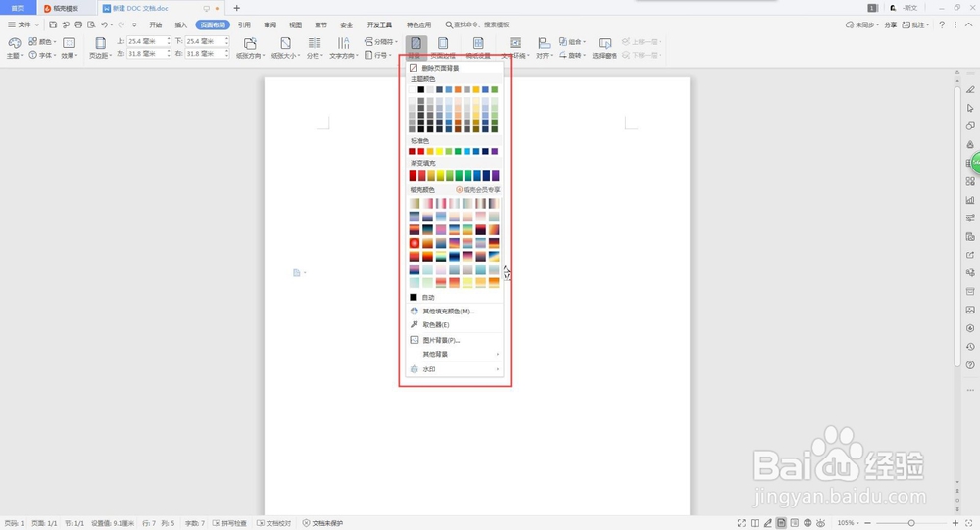980x530 pixels.
Task: Click the 纸张大小 (Paper size) icon
Action: click(285, 43)
